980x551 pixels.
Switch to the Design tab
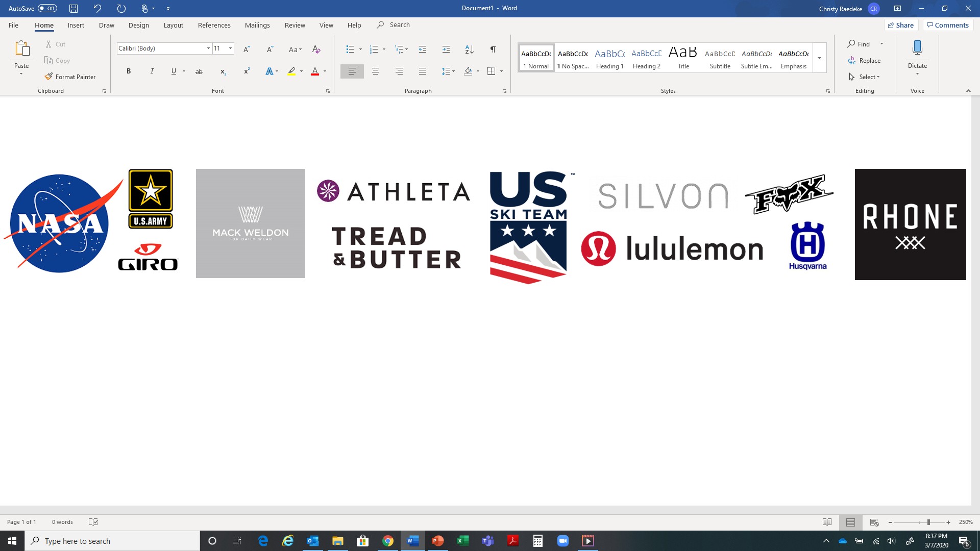[x=139, y=25]
